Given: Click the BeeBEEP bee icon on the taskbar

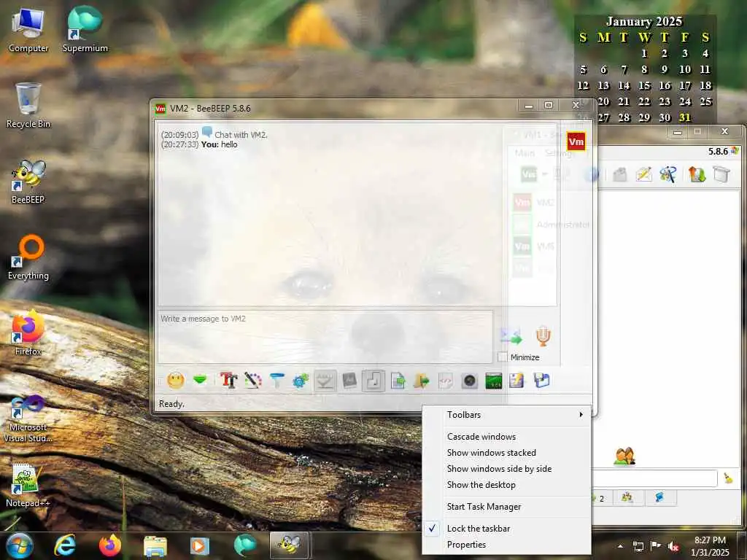Looking at the screenshot, I should tap(290, 545).
